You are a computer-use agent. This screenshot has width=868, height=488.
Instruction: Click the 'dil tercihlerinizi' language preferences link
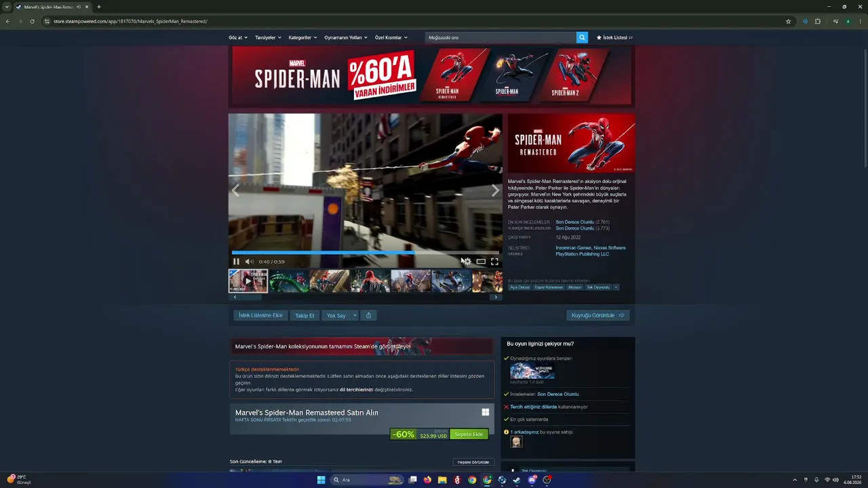pyautogui.click(x=357, y=390)
